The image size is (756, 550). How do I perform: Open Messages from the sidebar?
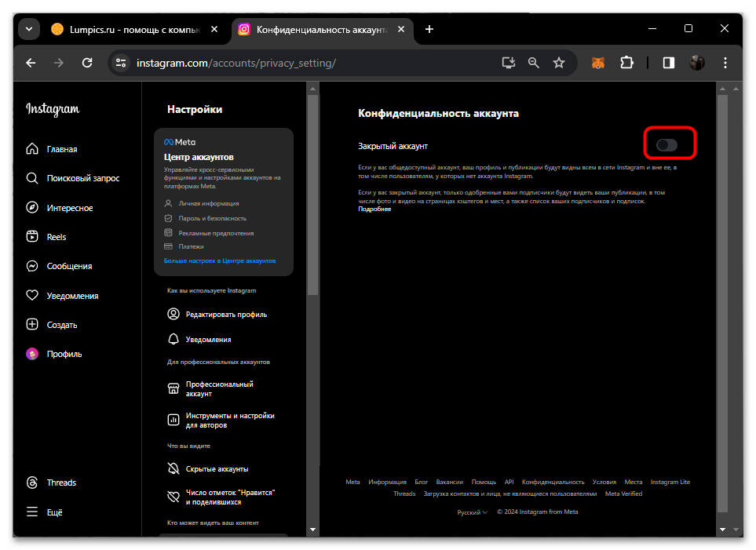point(60,266)
